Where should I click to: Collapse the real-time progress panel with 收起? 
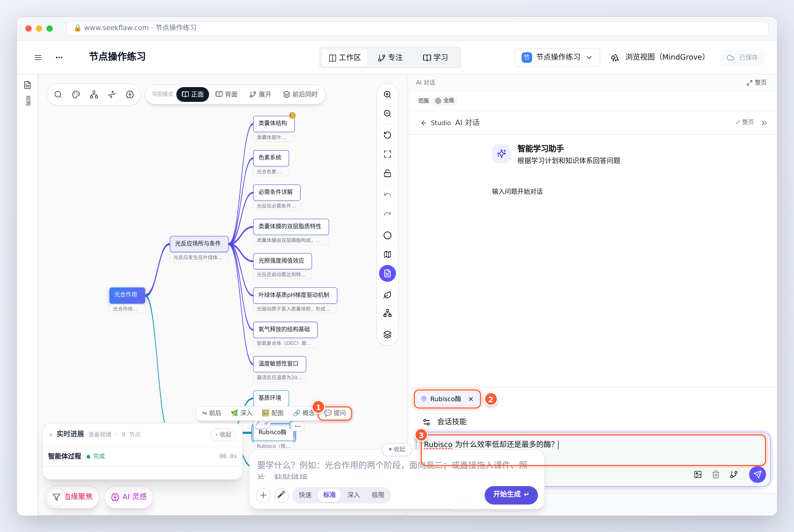coord(223,434)
